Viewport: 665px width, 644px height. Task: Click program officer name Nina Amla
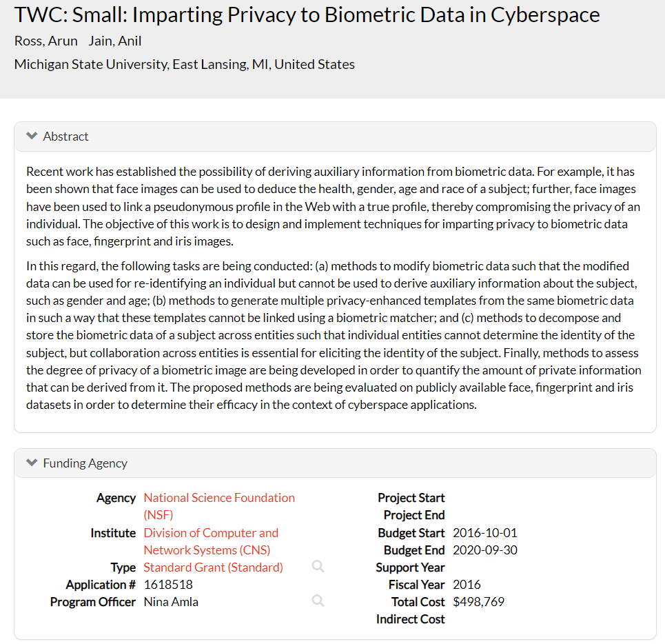(x=171, y=602)
